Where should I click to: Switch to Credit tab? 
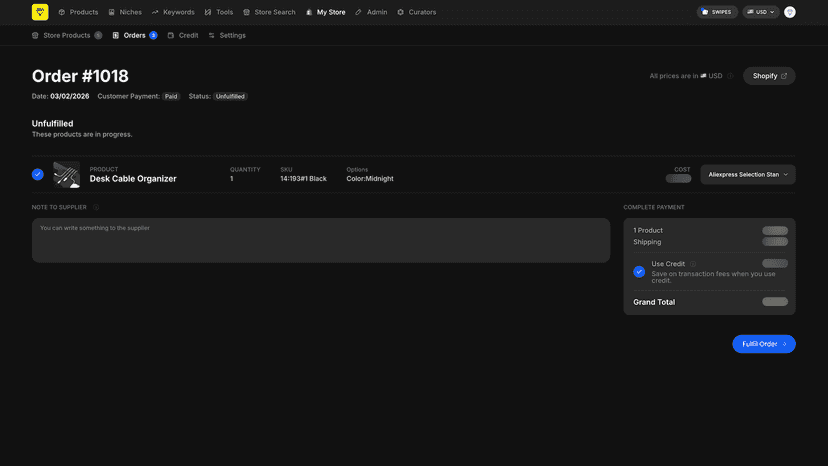tap(183, 35)
